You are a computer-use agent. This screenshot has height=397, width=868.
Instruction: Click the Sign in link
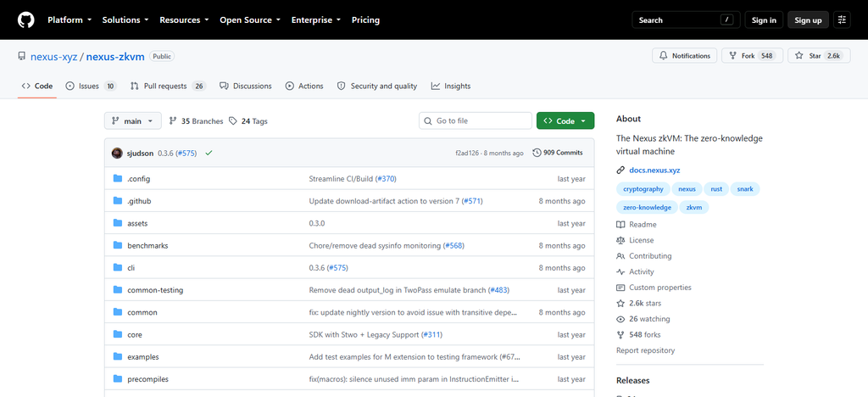(x=764, y=20)
